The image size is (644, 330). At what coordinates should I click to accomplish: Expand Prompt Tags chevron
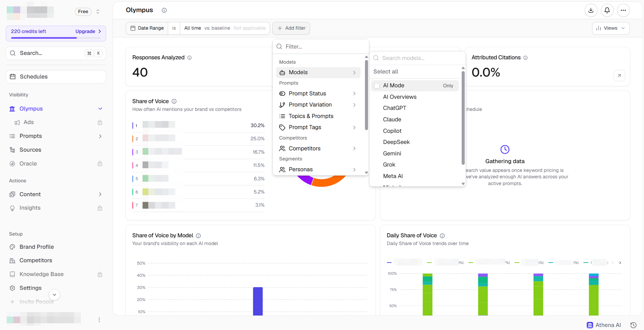354,127
